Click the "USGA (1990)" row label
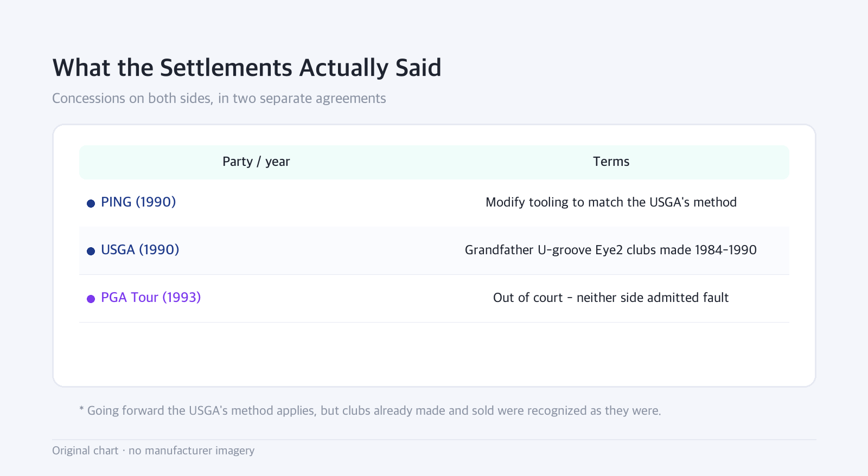 (x=140, y=250)
